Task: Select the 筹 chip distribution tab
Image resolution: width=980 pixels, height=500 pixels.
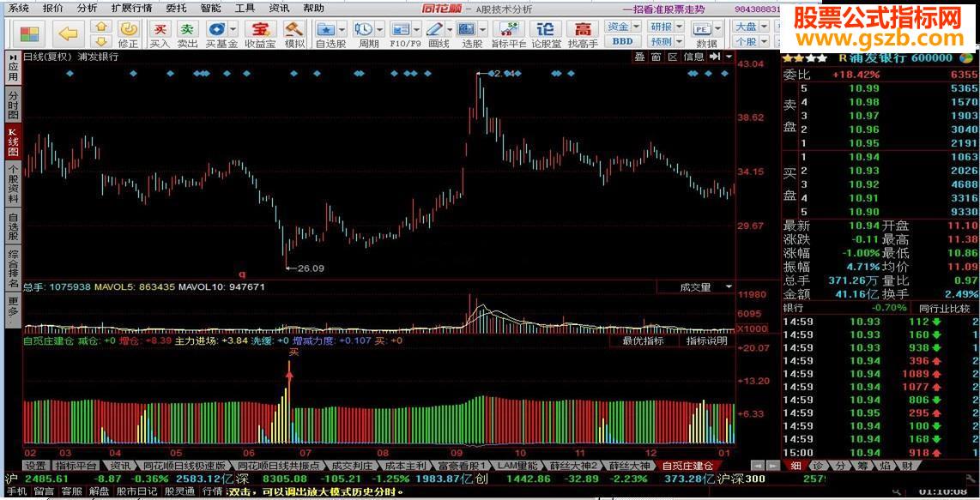Action: click(862, 466)
